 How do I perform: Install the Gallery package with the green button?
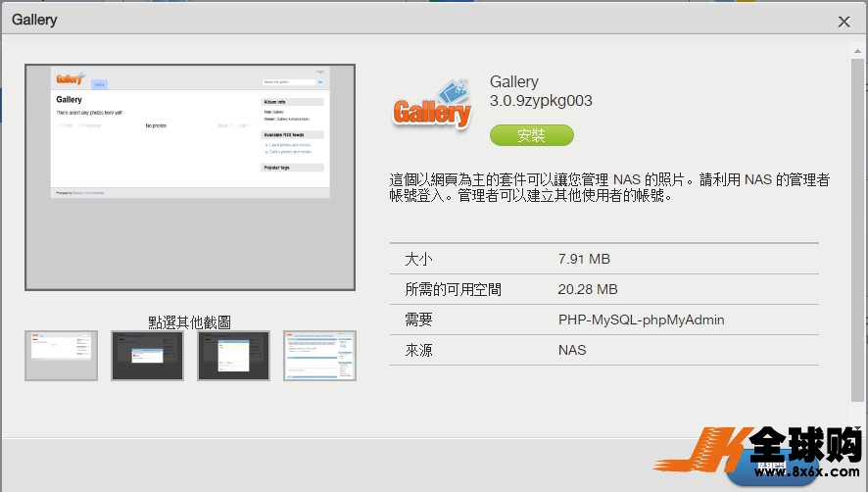(531, 135)
